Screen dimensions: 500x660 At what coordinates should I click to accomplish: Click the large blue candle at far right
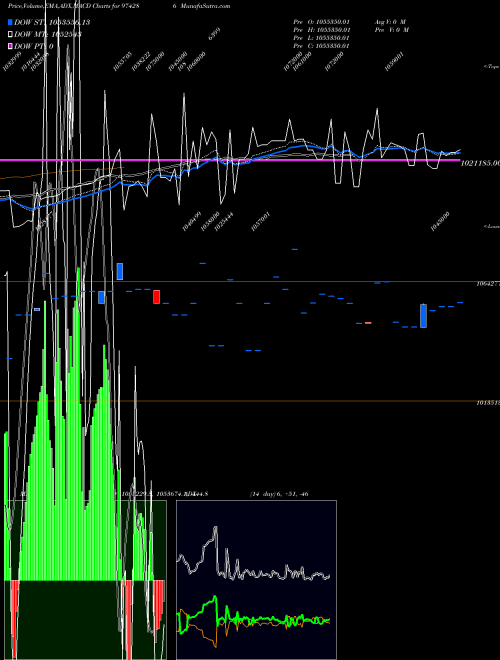423,316
